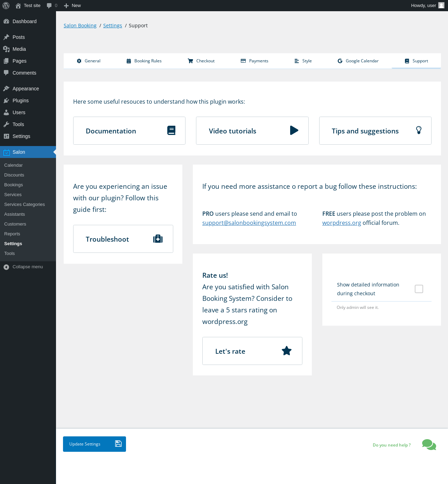The image size is (448, 484).
Task: Click the Test site home icon
Action: [x=18, y=6]
